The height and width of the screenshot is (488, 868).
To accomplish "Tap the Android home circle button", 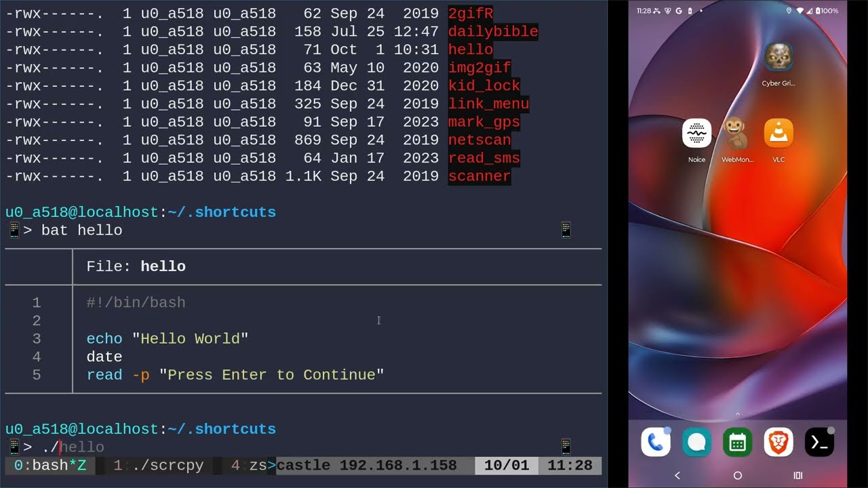I will 738,476.
